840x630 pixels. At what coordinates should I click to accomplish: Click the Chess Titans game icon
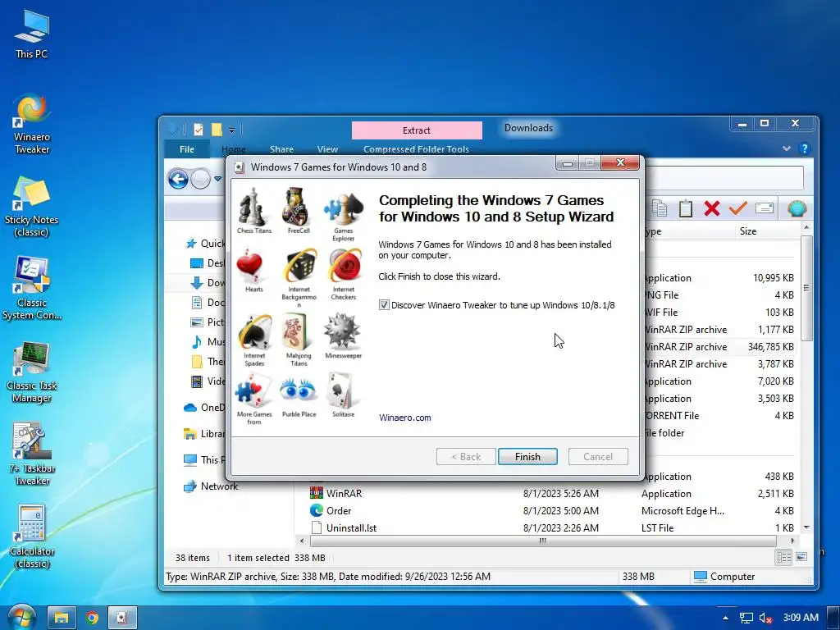coord(253,208)
